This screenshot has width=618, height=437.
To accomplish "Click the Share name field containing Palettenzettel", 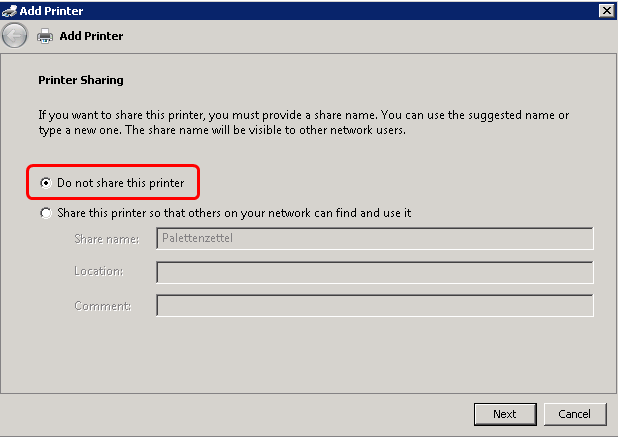I will tap(374, 238).
